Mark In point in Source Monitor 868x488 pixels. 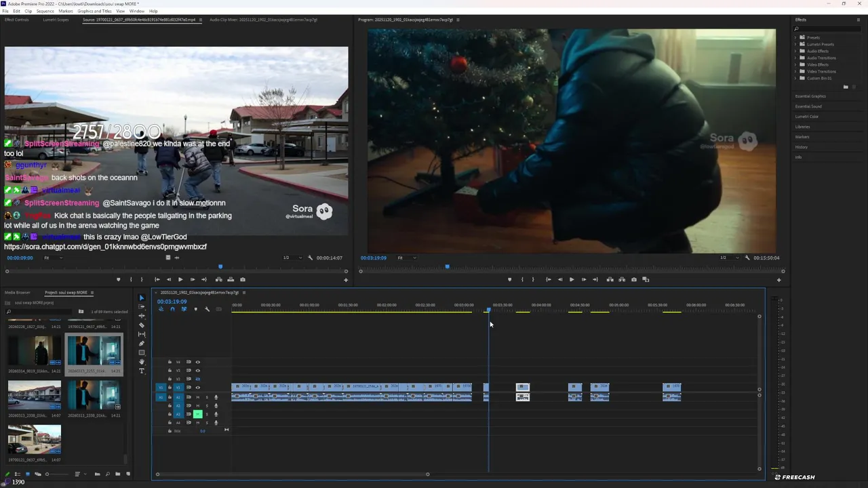131,279
